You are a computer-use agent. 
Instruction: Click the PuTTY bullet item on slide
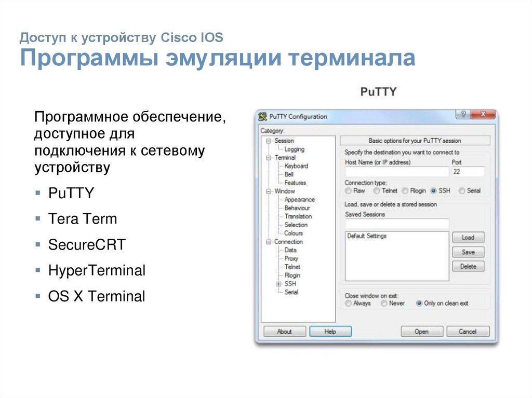pyautogui.click(x=71, y=193)
